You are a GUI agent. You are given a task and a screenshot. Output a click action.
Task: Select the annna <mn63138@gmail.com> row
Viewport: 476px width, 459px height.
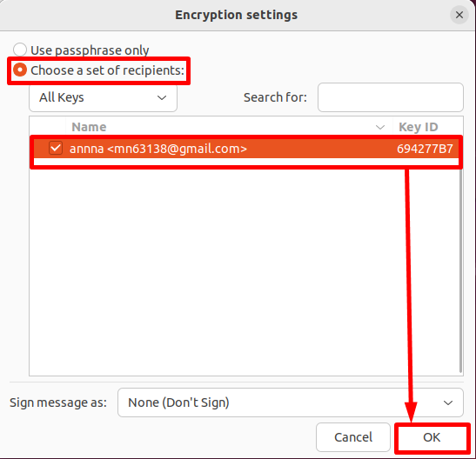(246, 149)
